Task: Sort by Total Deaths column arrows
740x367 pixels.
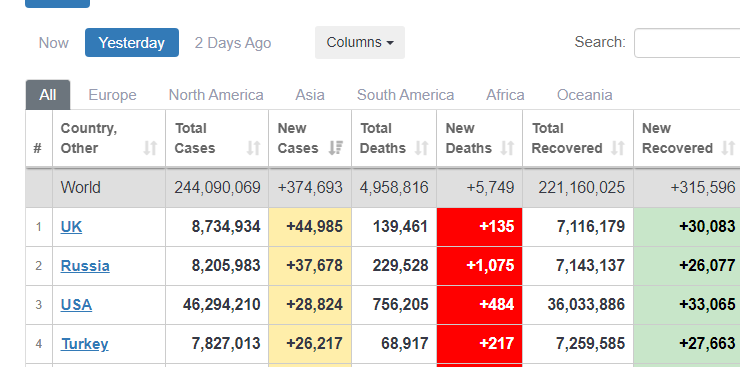Action: click(421, 148)
